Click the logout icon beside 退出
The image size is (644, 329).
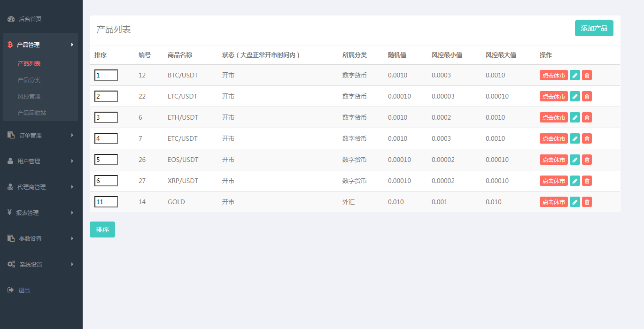point(11,290)
